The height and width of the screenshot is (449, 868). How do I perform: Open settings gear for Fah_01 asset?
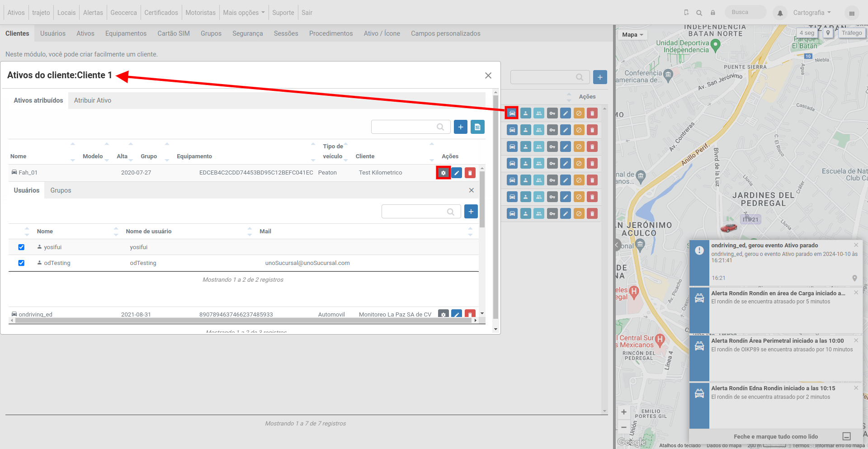(x=443, y=173)
